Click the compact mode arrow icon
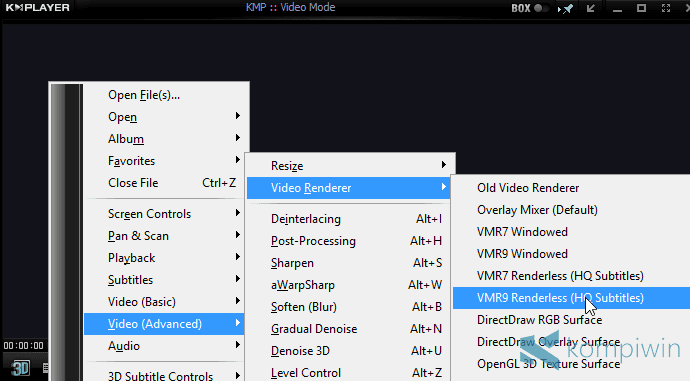 591,8
